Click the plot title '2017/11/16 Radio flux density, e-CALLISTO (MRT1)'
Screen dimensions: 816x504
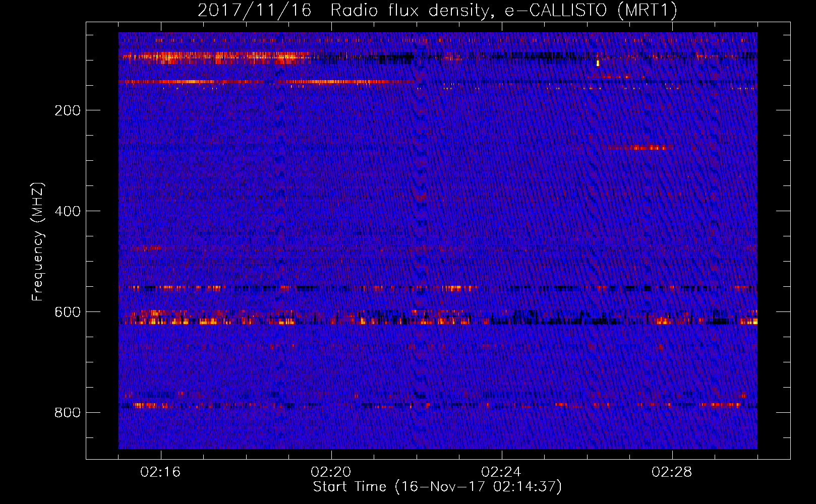point(437,11)
